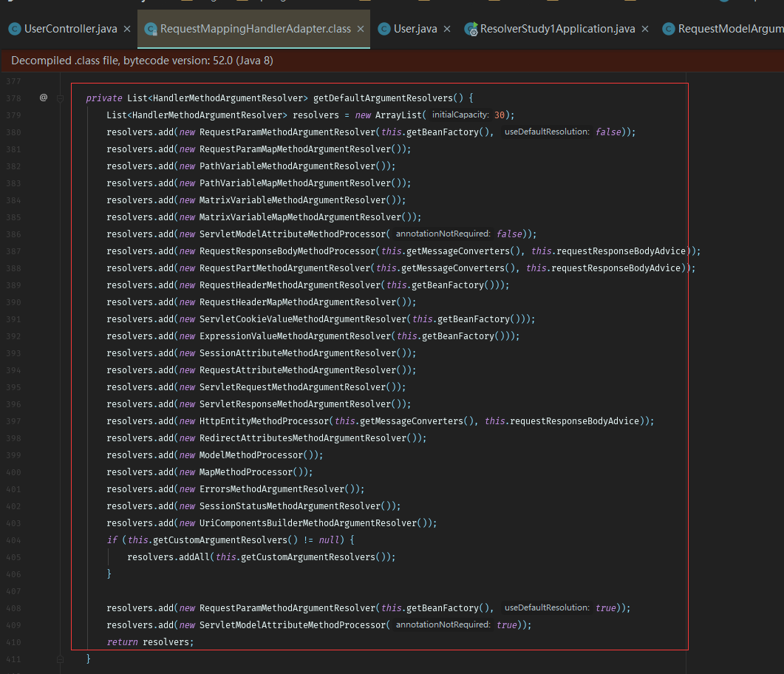Screen dimensions: 784x674
Task: Click ExpressionValueMethodArgumentResolver class name
Action: coord(295,336)
